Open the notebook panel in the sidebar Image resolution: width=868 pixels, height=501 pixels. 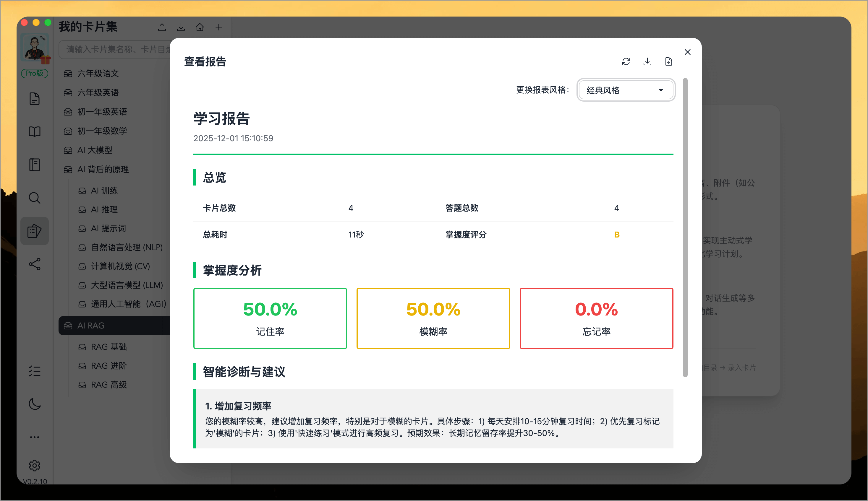[x=35, y=165]
